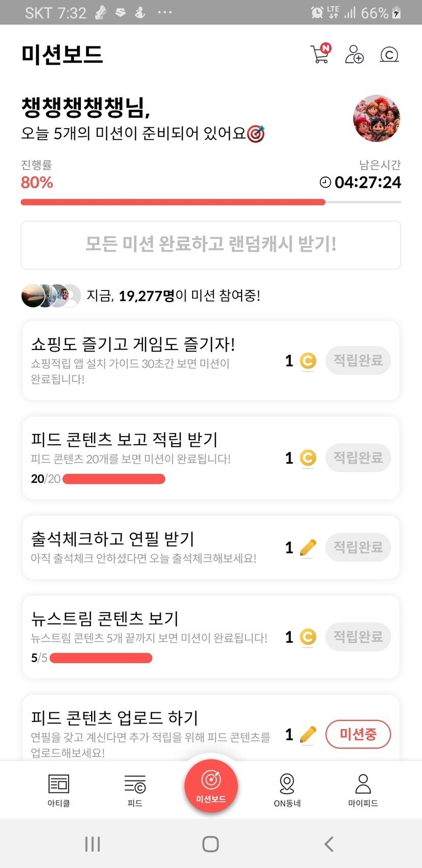Image resolution: width=422 pixels, height=868 pixels.
Task: Tap the center 미션보드 button
Action: [x=211, y=785]
